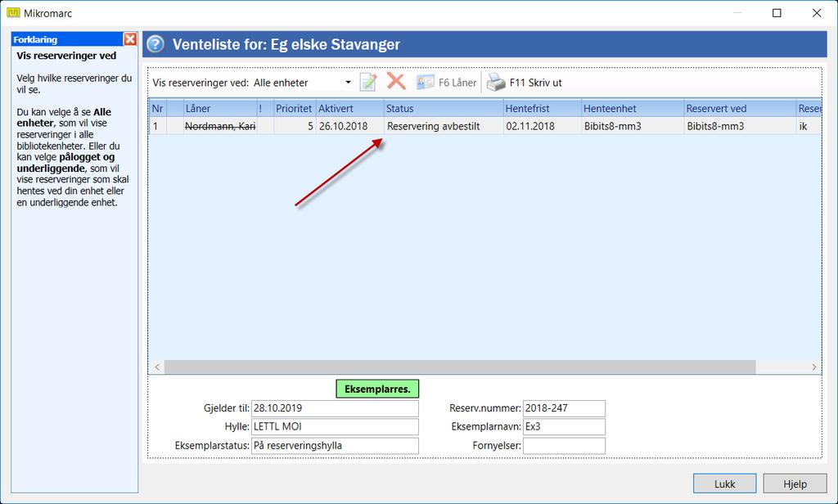Image resolution: width=838 pixels, height=504 pixels.
Task: Sort by the Henteenhet column header
Action: [633, 108]
